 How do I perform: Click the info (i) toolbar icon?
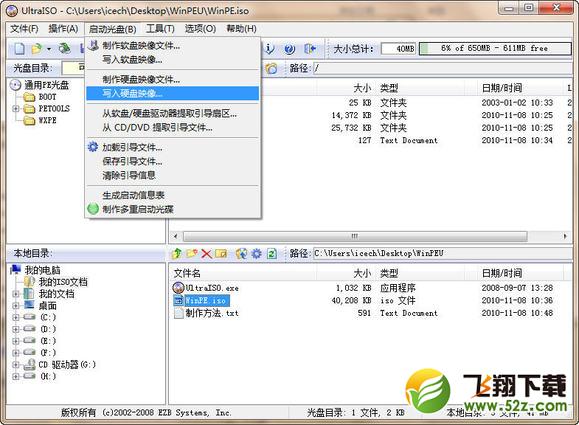270,48
